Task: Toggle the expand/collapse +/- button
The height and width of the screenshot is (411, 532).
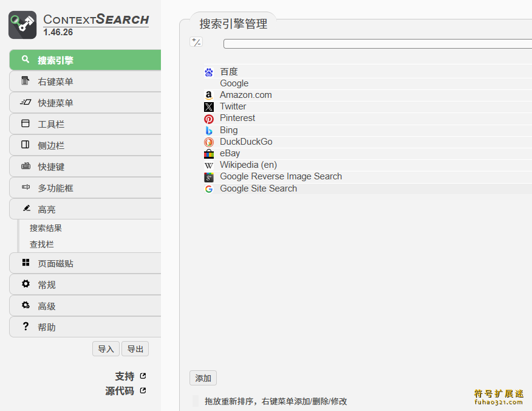Action: (196, 42)
